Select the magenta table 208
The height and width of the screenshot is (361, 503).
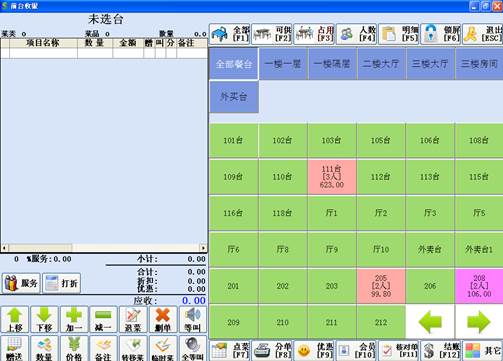[x=479, y=286]
